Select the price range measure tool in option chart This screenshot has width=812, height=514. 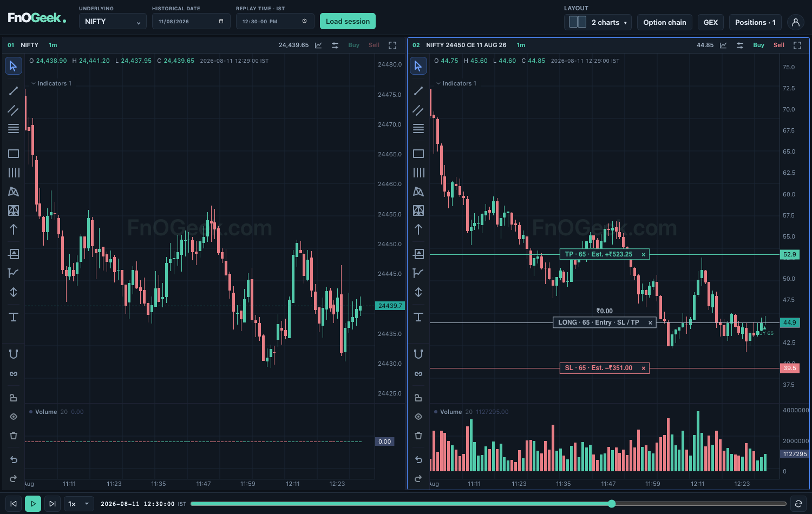(x=418, y=292)
